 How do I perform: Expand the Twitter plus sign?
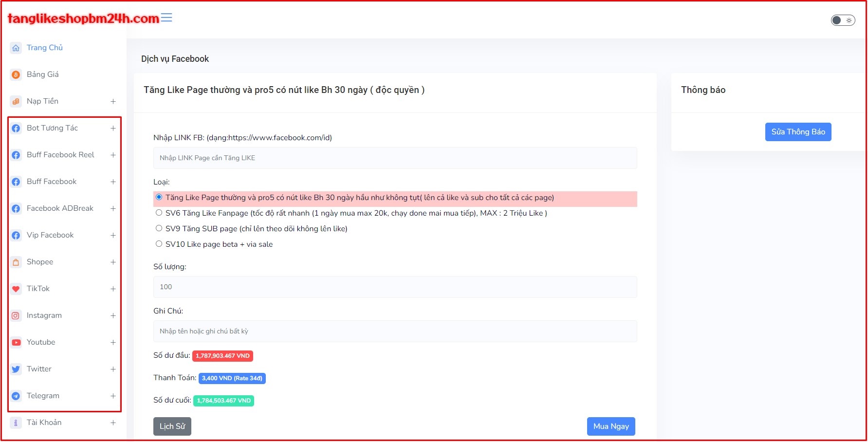(x=113, y=369)
